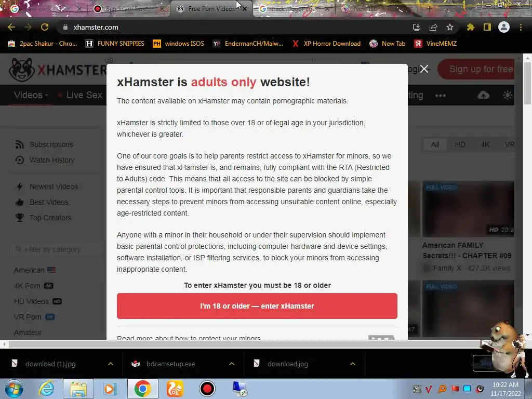Click the Chrome icon on taskbar

tap(143, 389)
